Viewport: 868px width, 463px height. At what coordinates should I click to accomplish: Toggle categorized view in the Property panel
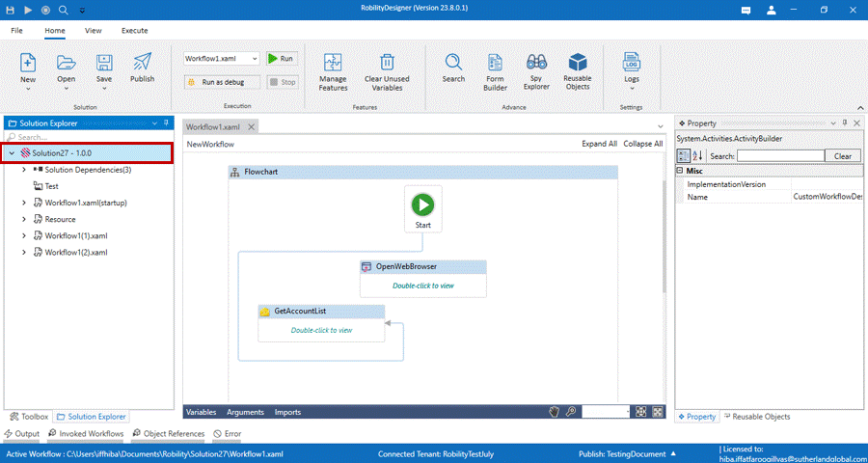684,155
